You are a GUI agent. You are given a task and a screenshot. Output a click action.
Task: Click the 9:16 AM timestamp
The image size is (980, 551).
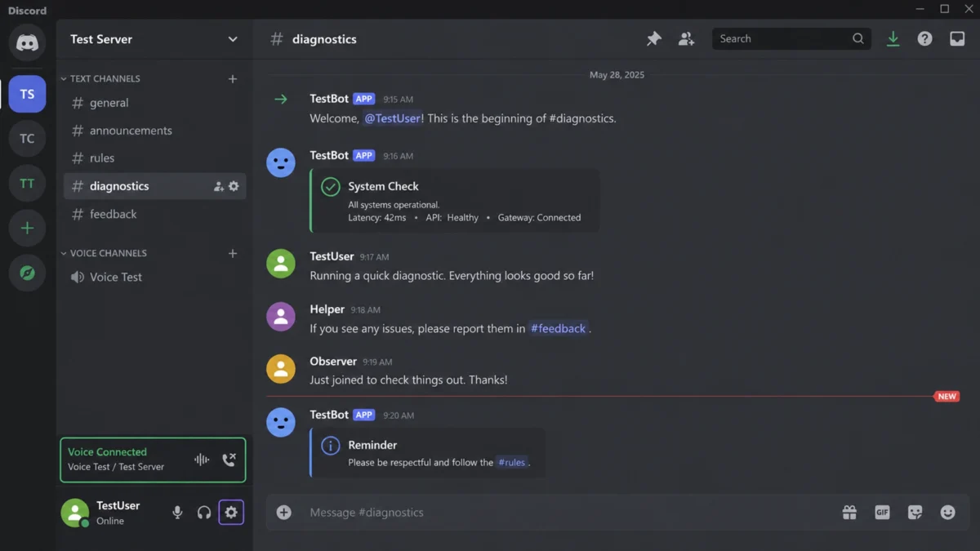pos(398,156)
